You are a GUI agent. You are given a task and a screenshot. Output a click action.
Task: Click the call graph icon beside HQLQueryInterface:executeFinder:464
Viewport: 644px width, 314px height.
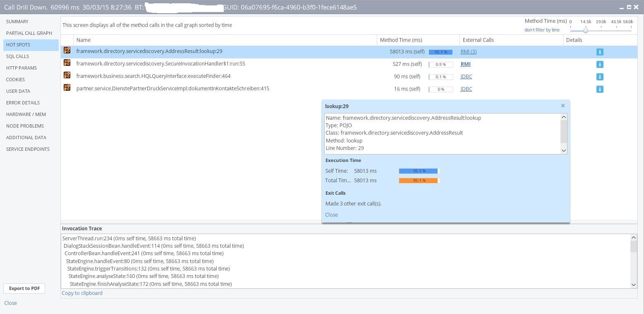click(x=67, y=75)
